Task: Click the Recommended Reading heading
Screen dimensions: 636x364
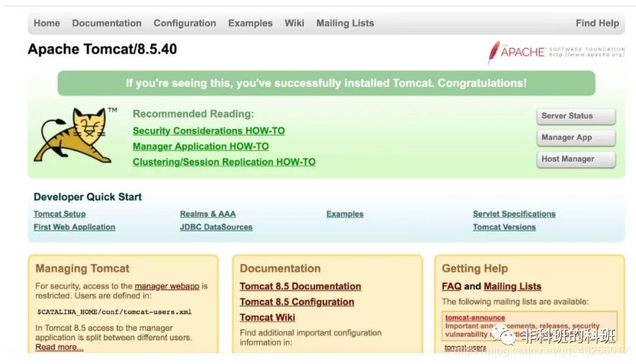Action: pyautogui.click(x=193, y=113)
